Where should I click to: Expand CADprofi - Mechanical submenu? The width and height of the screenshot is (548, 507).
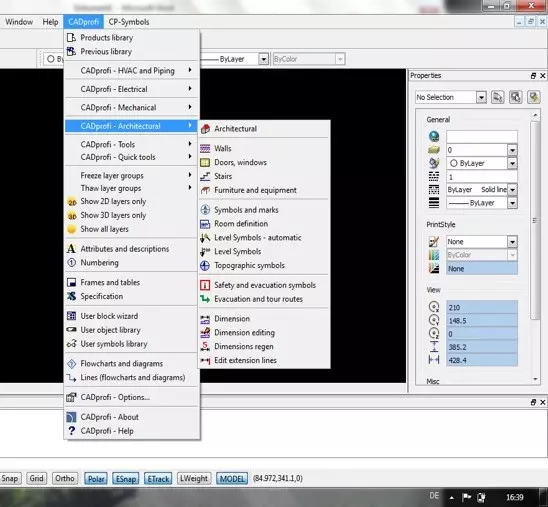tap(132, 107)
